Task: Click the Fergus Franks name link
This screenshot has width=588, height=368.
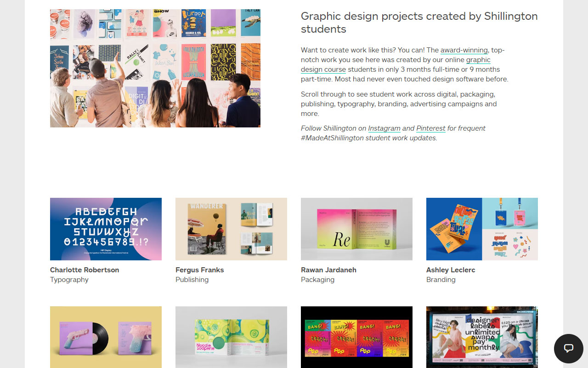Action: click(x=199, y=270)
